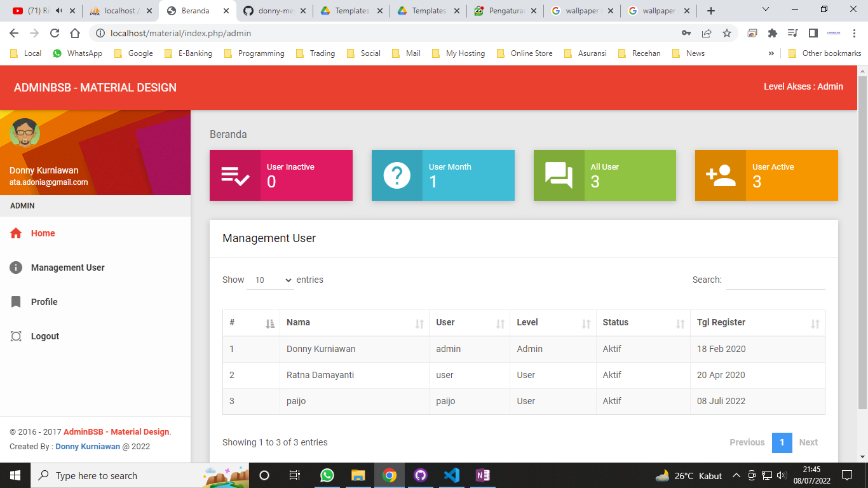Click the user avatar picture in the sidebar

tap(25, 132)
